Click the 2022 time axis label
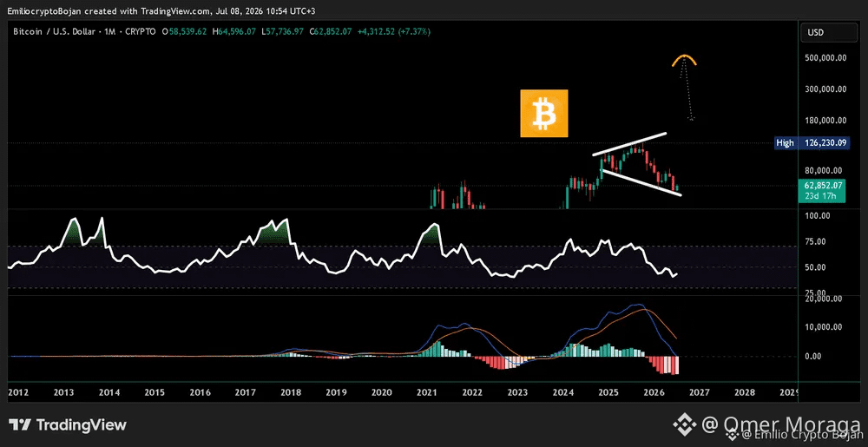This screenshot has width=868, height=447. click(472, 392)
